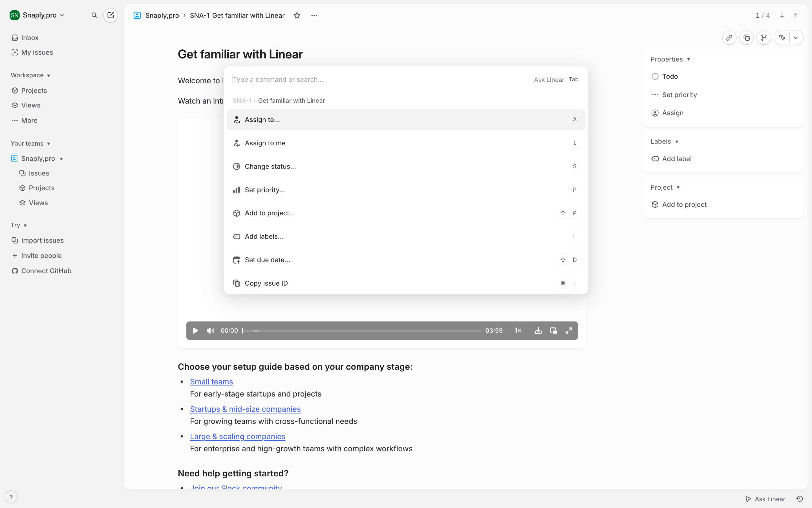Viewport: 812px width, 508px height.
Task: Open the search icon in sidebar
Action: click(94, 15)
